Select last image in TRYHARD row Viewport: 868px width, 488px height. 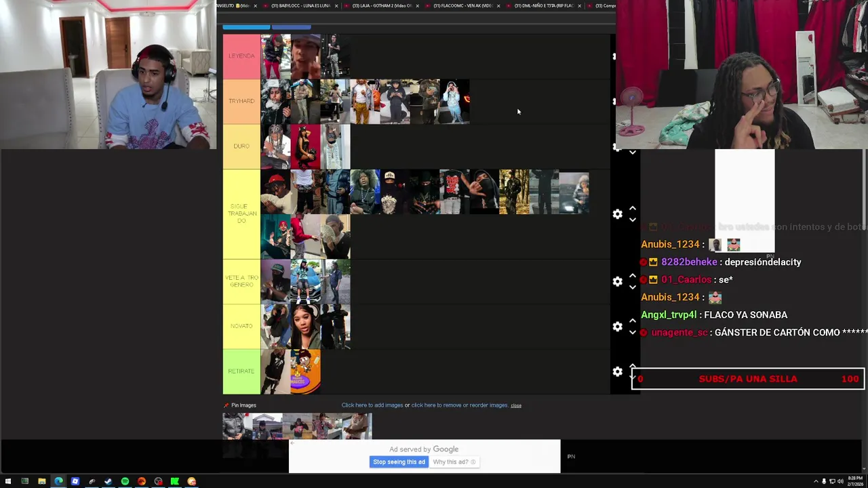click(x=454, y=101)
